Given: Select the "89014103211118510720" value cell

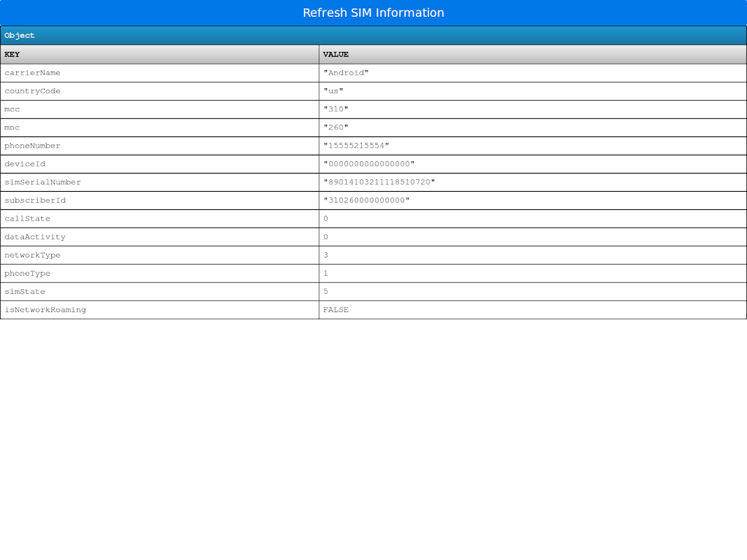Looking at the screenshot, I should (x=533, y=183).
